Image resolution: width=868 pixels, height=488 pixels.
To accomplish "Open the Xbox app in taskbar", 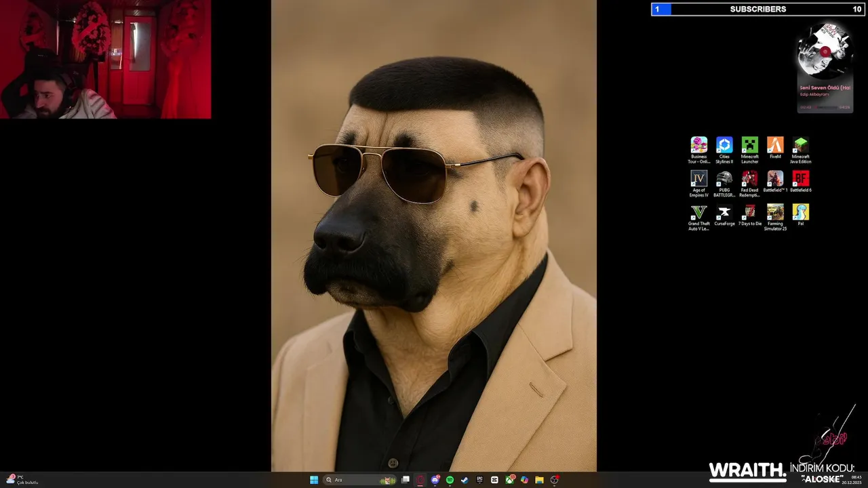I will coord(509,480).
